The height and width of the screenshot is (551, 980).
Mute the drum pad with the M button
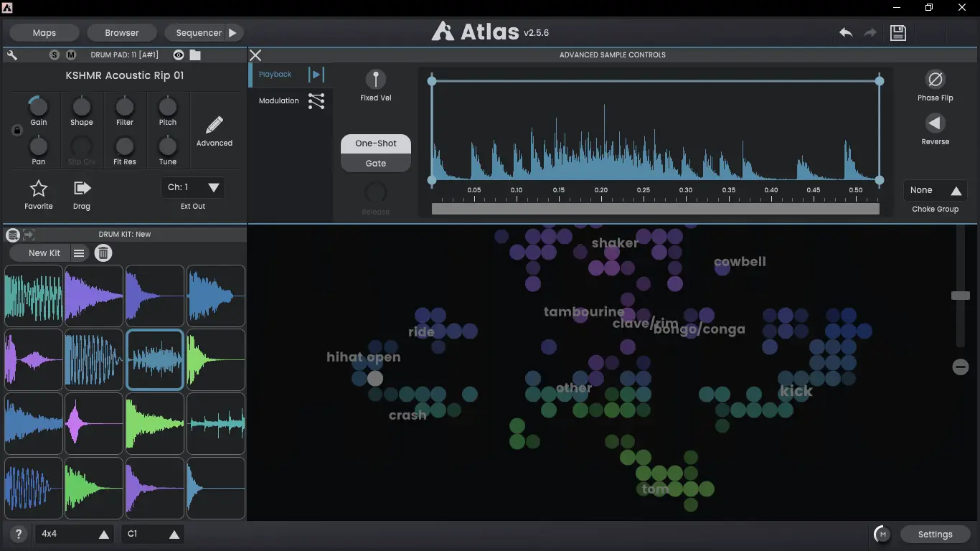71,55
